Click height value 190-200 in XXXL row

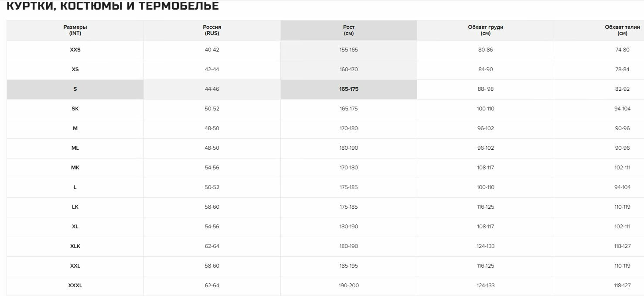click(x=348, y=286)
